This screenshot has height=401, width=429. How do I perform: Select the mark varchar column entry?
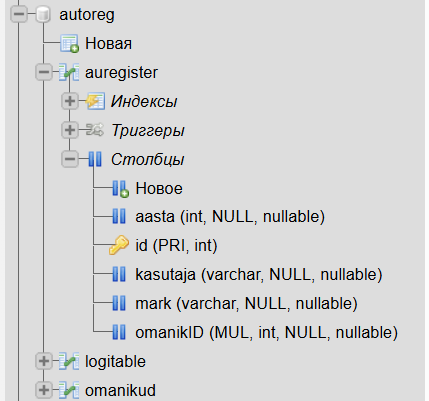click(x=246, y=304)
